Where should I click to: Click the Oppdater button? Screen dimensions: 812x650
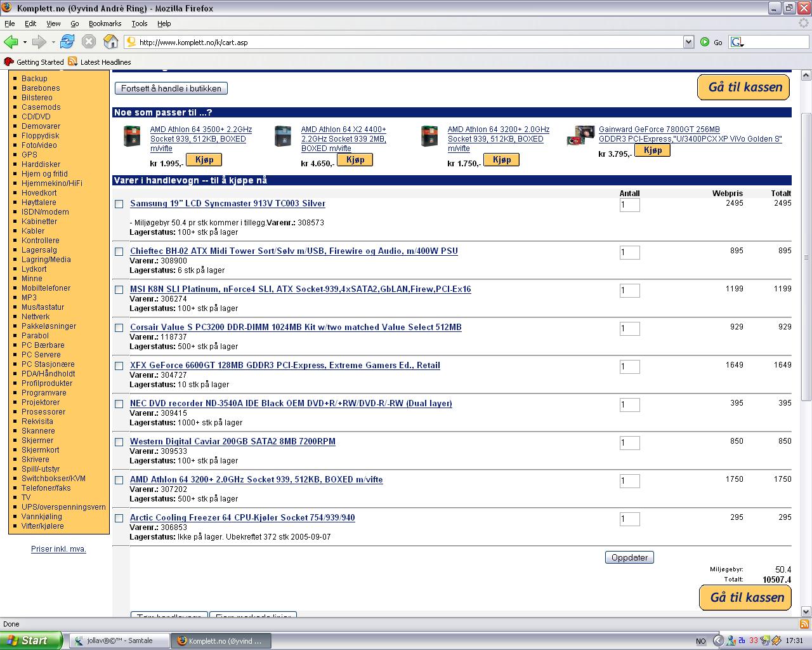click(x=629, y=557)
